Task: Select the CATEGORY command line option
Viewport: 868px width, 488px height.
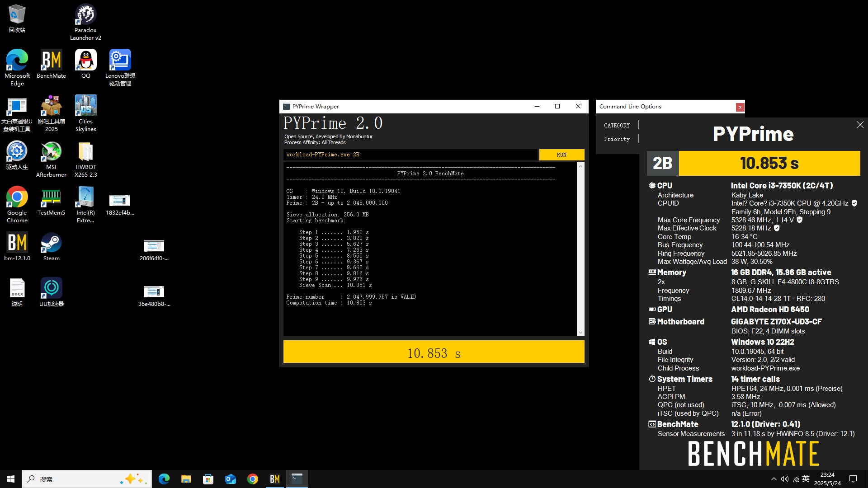Action: click(617, 125)
